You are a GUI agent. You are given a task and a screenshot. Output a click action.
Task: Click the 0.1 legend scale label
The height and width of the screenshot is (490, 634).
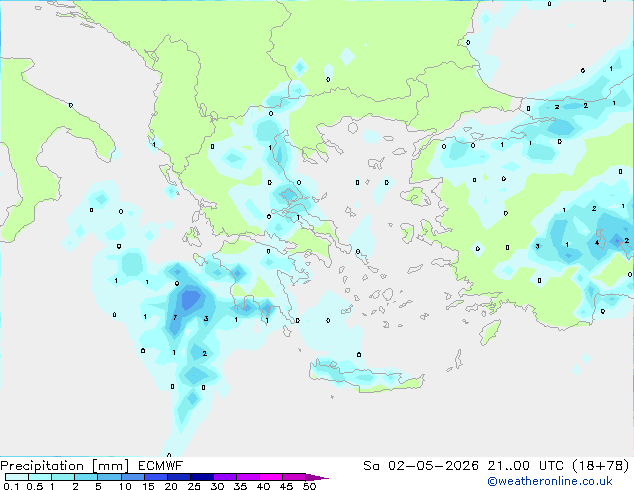pyautogui.click(x=11, y=486)
